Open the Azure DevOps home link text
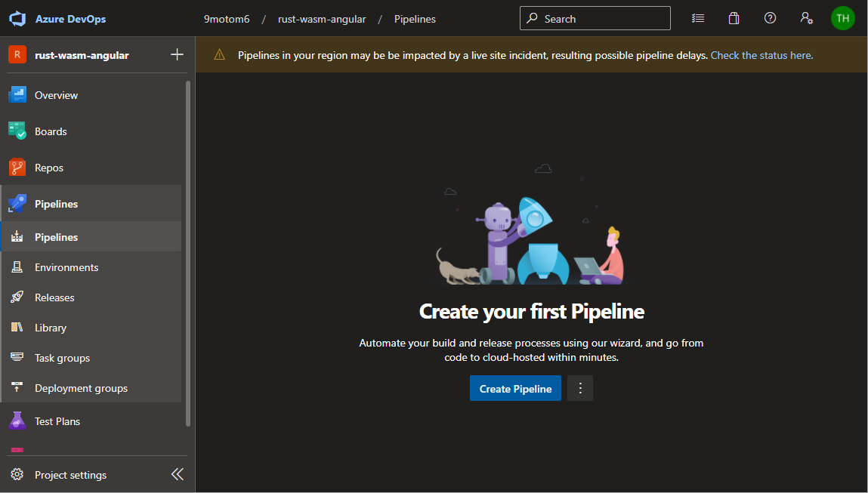This screenshot has height=493, width=868. [x=70, y=19]
